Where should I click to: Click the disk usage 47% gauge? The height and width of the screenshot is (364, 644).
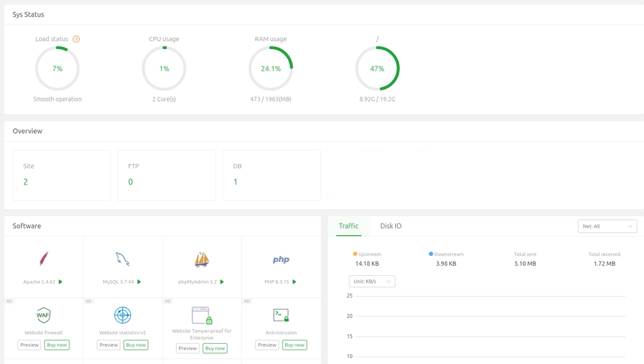(x=377, y=69)
